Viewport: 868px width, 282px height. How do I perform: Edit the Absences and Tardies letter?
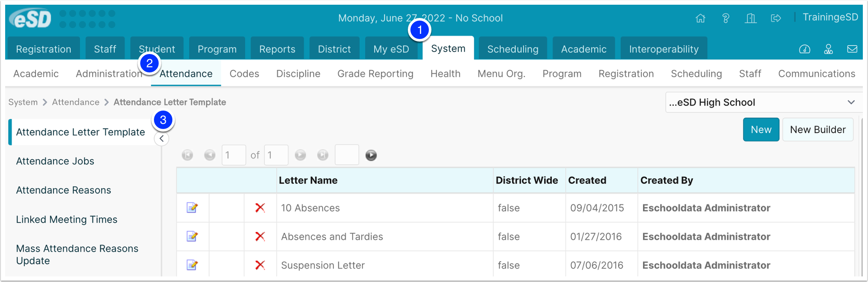[x=192, y=237]
